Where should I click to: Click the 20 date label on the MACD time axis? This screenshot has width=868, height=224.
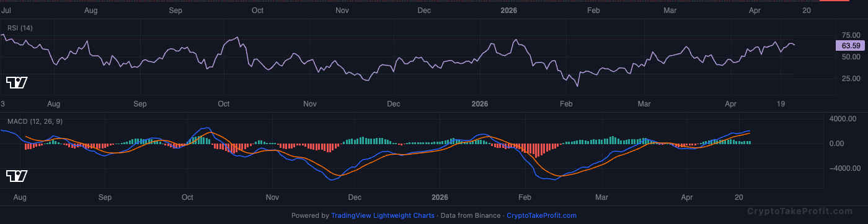pos(739,197)
